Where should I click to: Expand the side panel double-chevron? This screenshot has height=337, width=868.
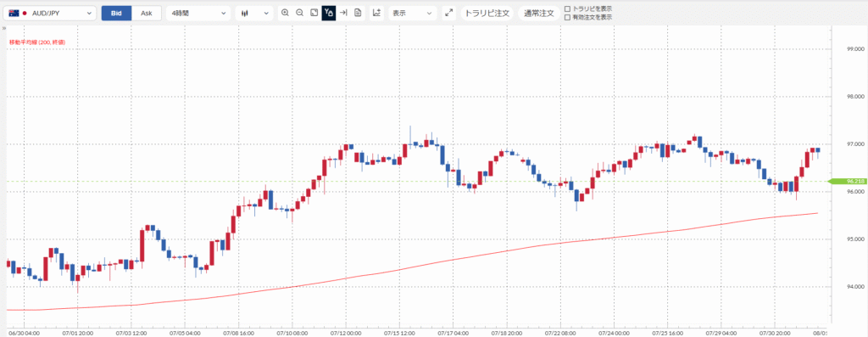click(4, 28)
